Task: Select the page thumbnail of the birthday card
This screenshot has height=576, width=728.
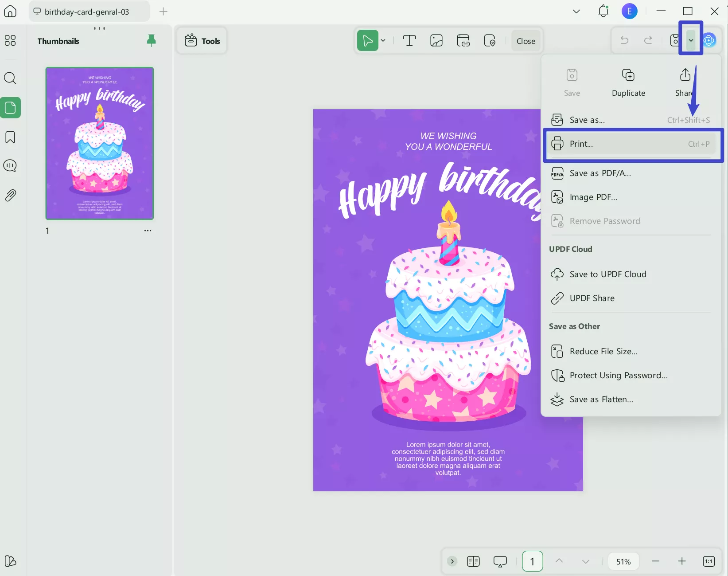Action: [x=99, y=143]
